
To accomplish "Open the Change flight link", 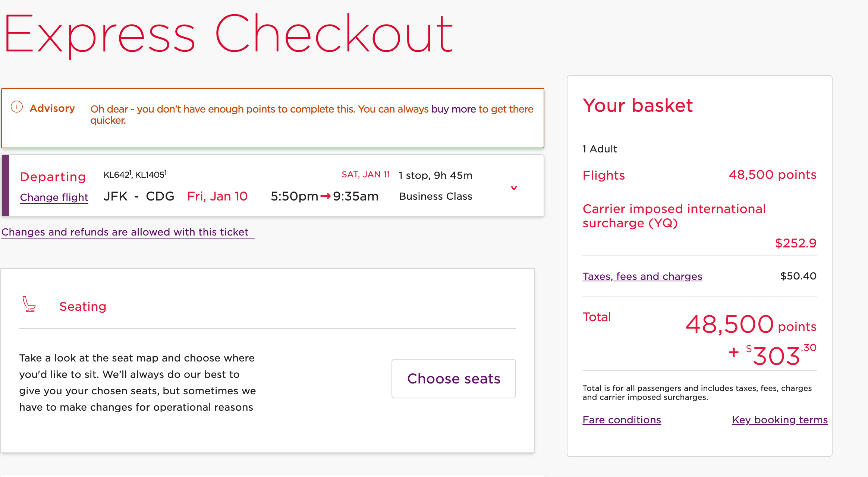I will [x=54, y=197].
